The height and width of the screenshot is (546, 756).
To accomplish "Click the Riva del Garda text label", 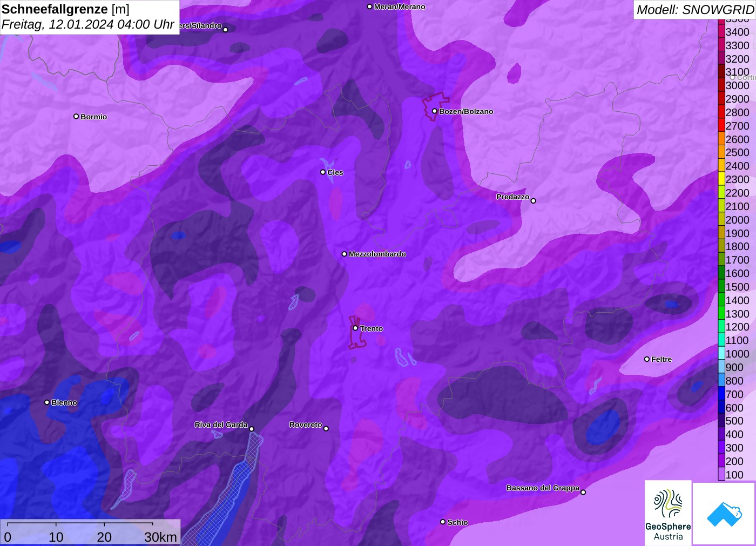I will point(221,424).
